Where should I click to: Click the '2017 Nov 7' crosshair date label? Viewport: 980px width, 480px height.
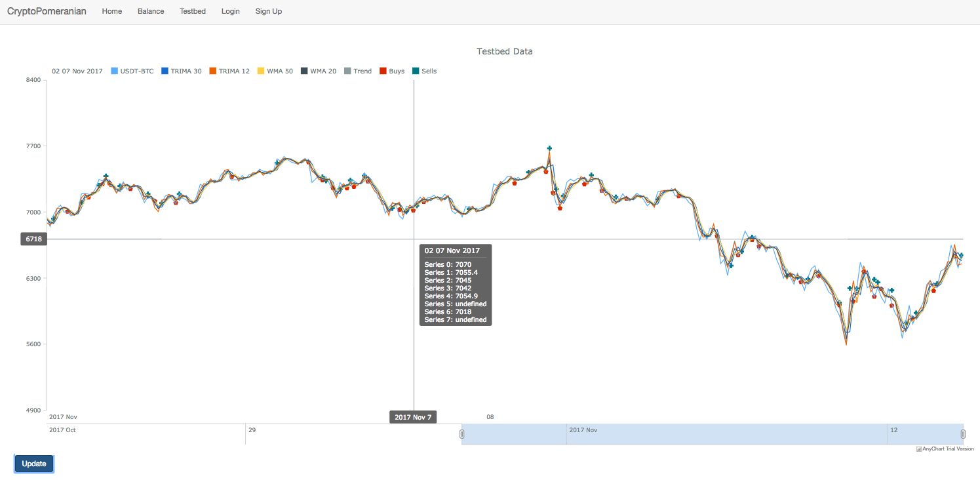point(413,417)
